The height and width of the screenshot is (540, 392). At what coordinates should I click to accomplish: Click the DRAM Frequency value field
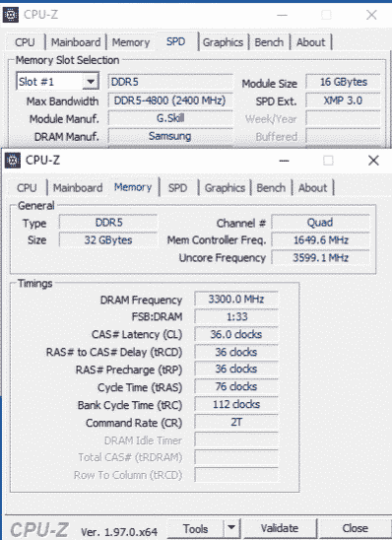[236, 299]
